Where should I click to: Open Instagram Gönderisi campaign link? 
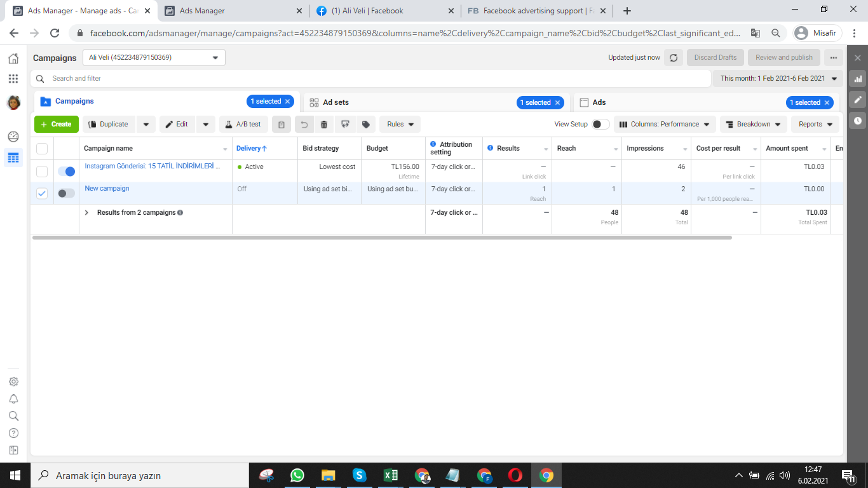pyautogui.click(x=153, y=166)
